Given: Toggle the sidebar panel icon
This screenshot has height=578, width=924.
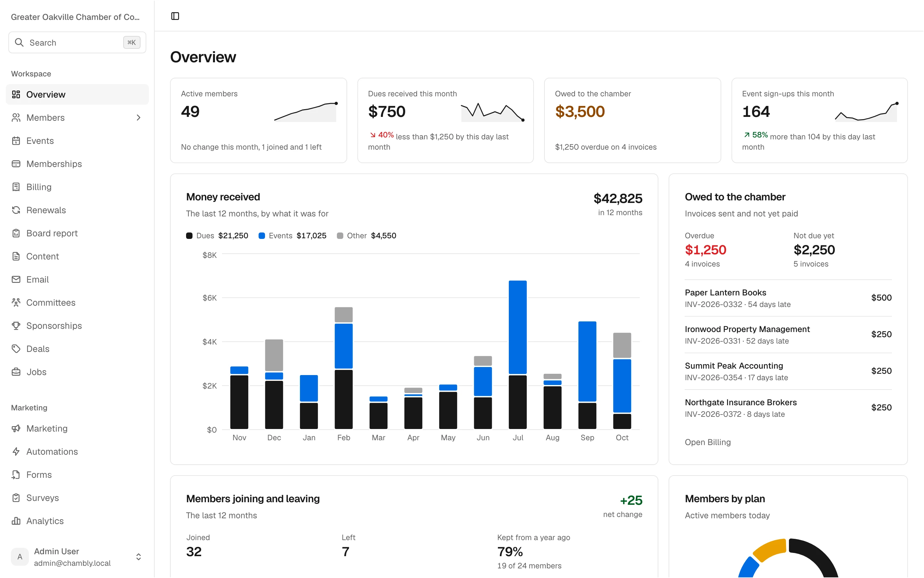Looking at the screenshot, I should [x=175, y=16].
